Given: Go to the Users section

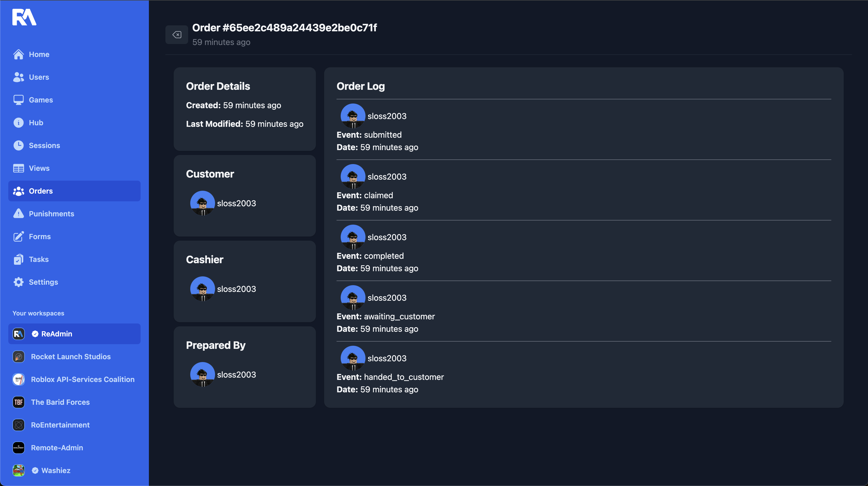Looking at the screenshot, I should (x=39, y=77).
